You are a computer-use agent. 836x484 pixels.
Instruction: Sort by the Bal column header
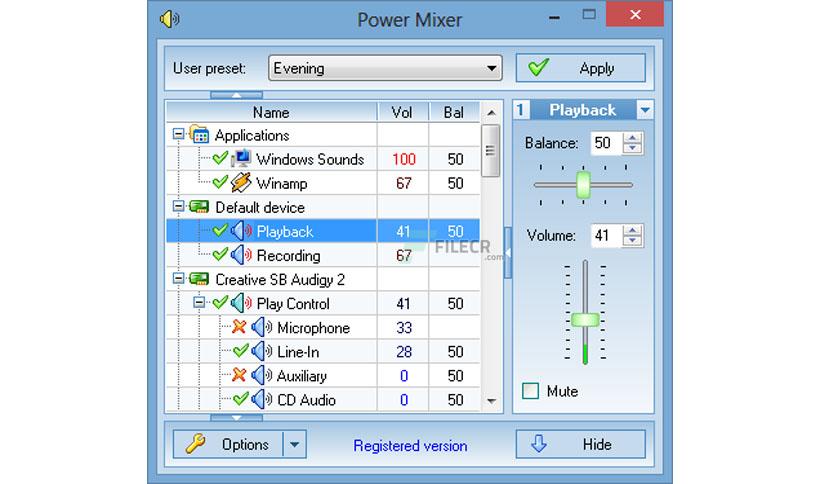pyautogui.click(x=454, y=112)
